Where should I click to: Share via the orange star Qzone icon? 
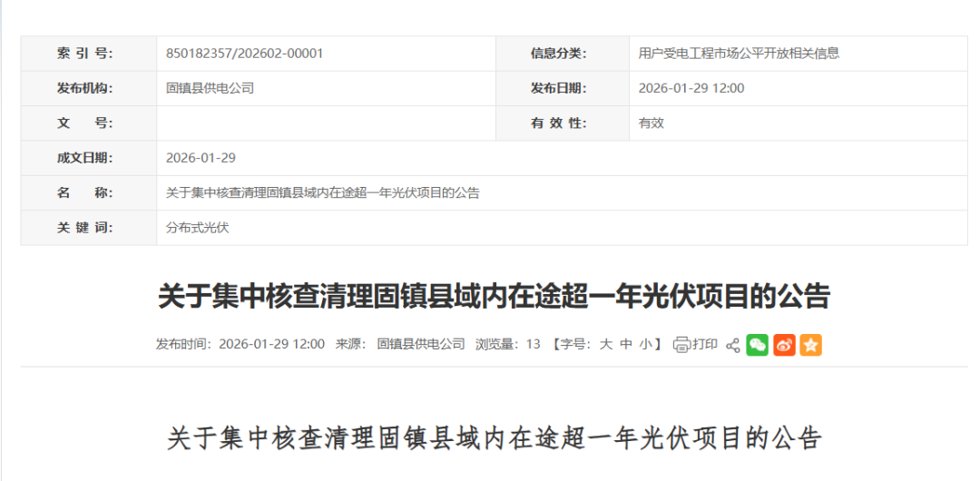[x=810, y=345]
